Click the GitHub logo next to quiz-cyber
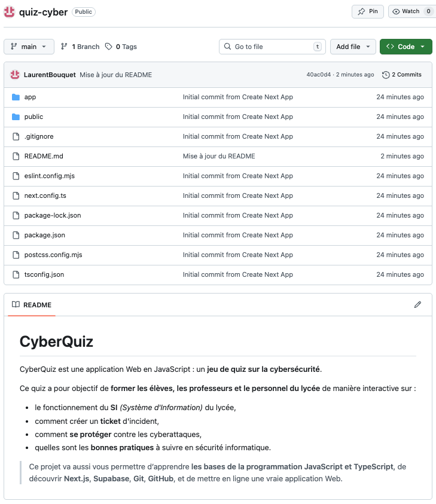Image resolution: width=436 pixels, height=504 pixels. [9, 11]
